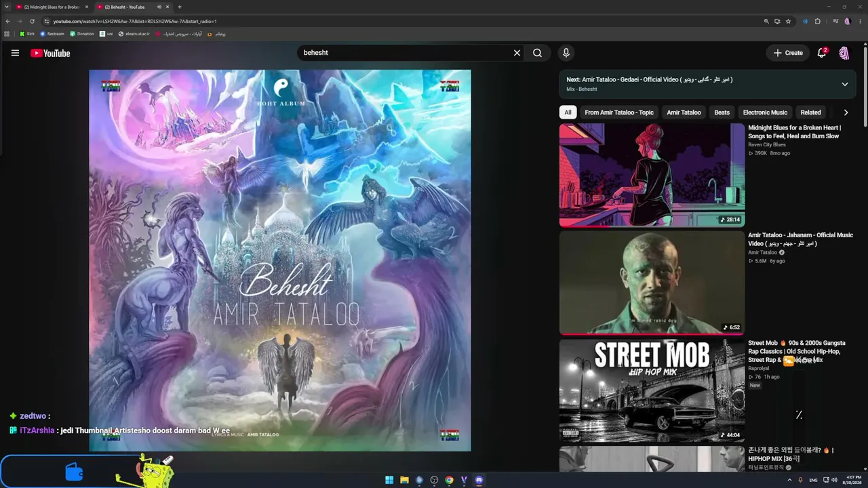The image size is (868, 488).
Task: Open the taskbar clock and date
Action: pyautogui.click(x=852, y=480)
